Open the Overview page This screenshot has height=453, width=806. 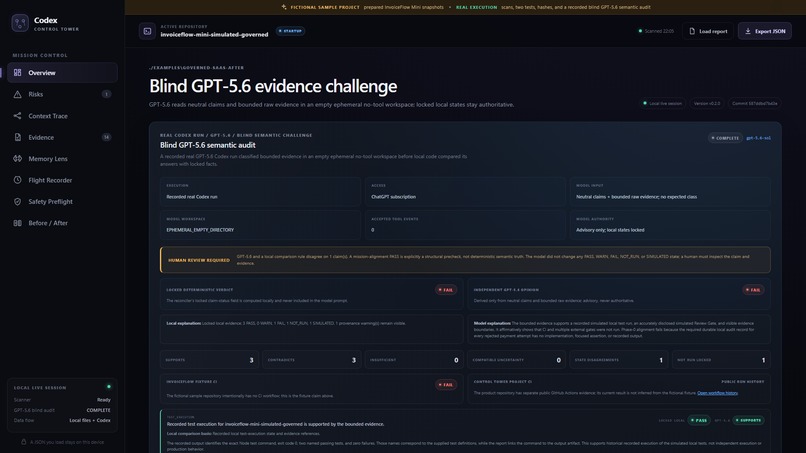click(62, 73)
